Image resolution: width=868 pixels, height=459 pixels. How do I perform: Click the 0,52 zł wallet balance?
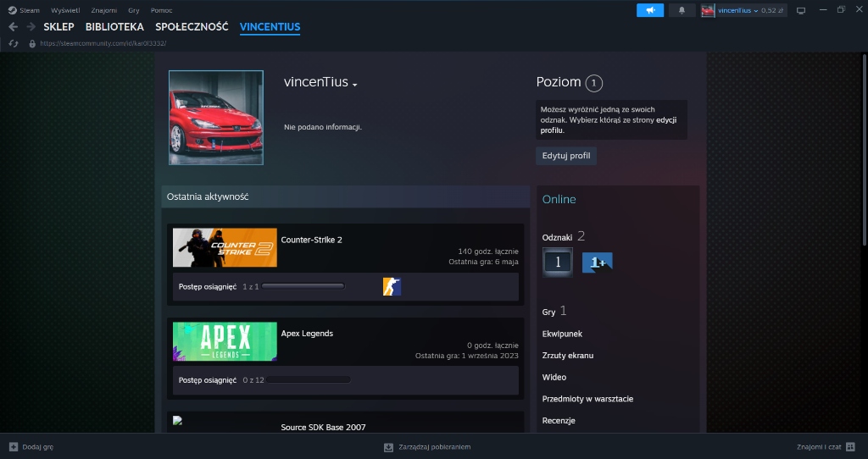[772, 10]
